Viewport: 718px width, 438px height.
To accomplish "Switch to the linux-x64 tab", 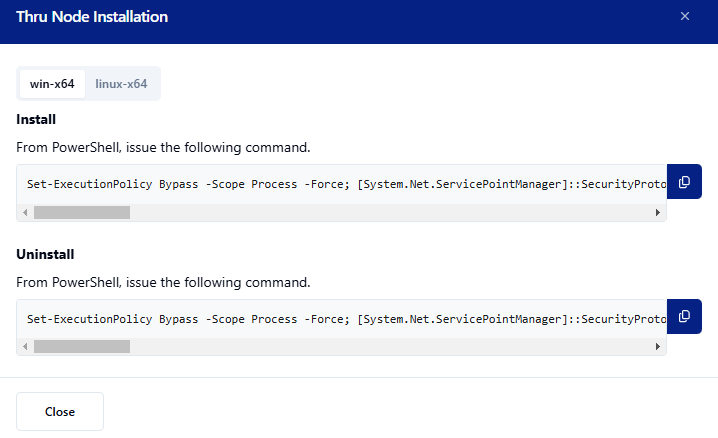I will coord(121,84).
